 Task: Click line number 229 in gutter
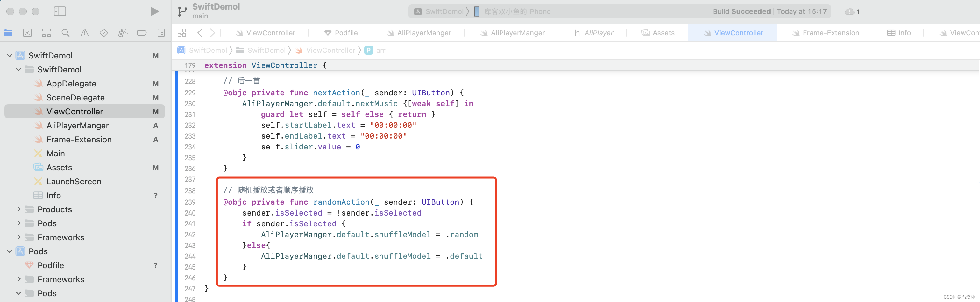coord(190,93)
